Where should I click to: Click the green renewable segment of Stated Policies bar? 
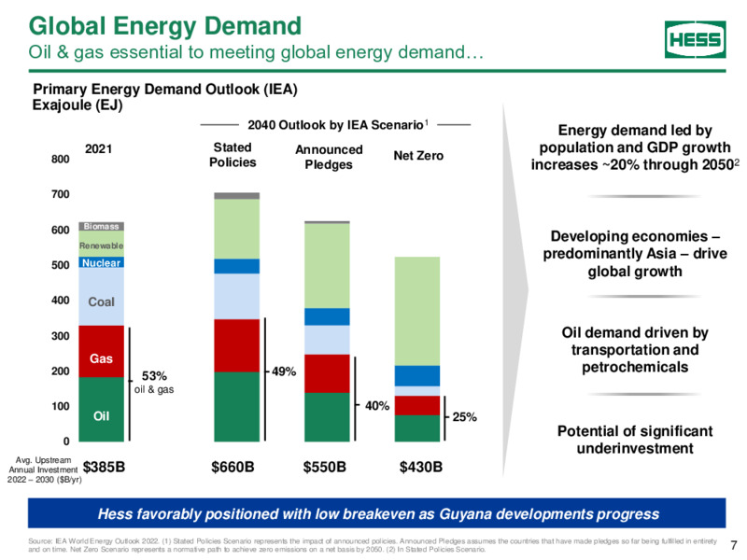tap(237, 229)
